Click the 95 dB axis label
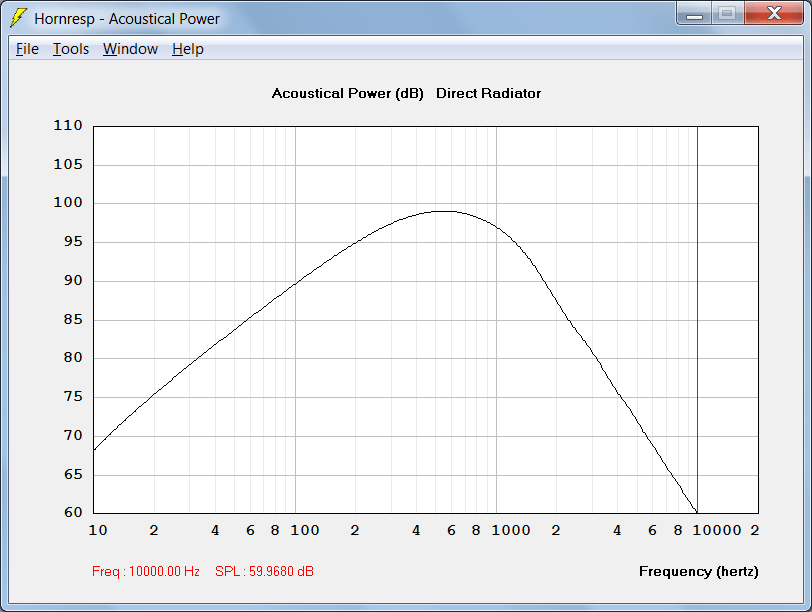The image size is (812, 612). (x=73, y=241)
